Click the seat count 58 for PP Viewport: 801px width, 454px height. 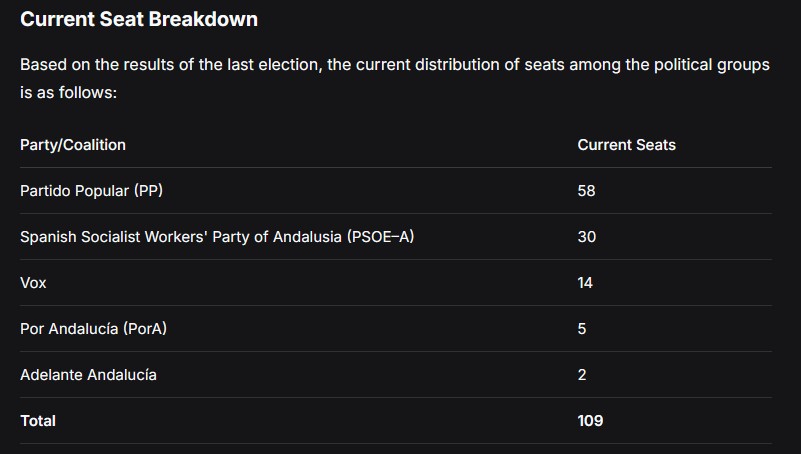586,190
